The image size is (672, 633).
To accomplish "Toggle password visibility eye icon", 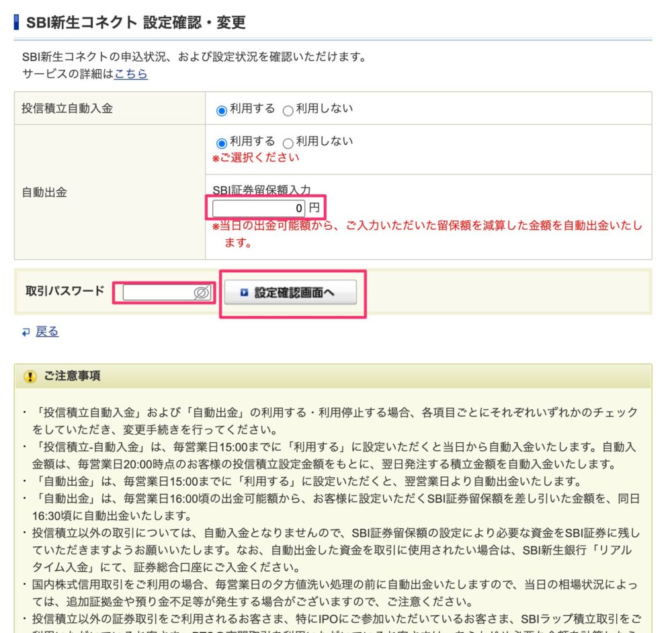I will coord(202,293).
